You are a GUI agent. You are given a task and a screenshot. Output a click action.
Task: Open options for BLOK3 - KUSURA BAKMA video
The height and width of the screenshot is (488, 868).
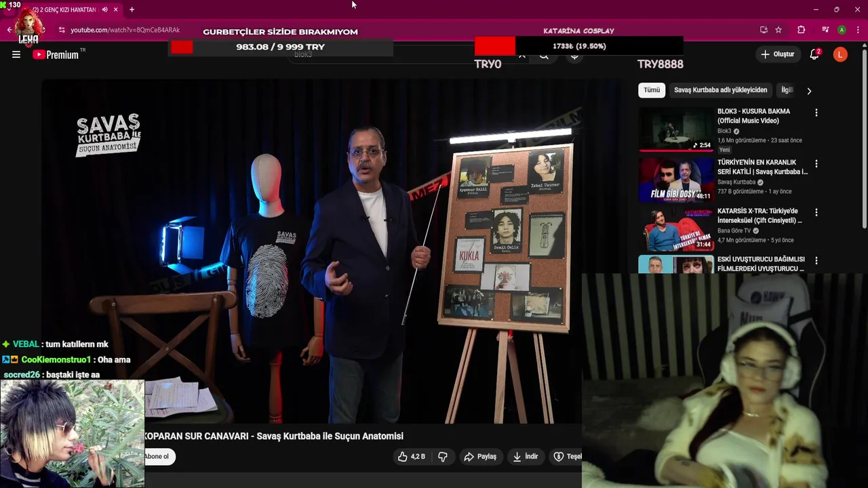tap(816, 113)
